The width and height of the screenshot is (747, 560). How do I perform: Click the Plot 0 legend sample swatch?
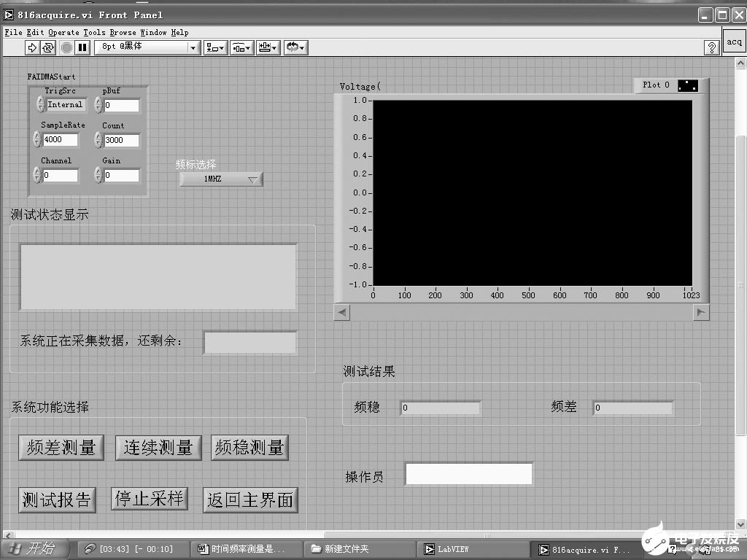coord(688,86)
